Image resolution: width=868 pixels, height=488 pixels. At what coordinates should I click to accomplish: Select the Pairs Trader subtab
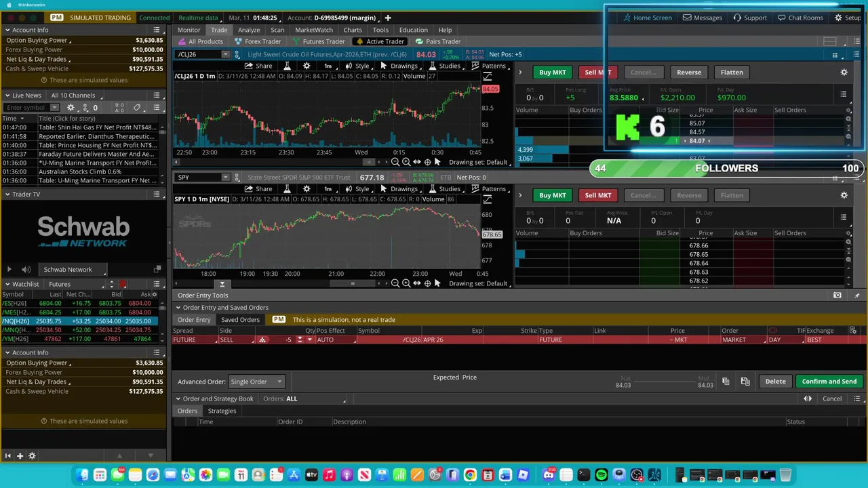[x=438, y=41]
